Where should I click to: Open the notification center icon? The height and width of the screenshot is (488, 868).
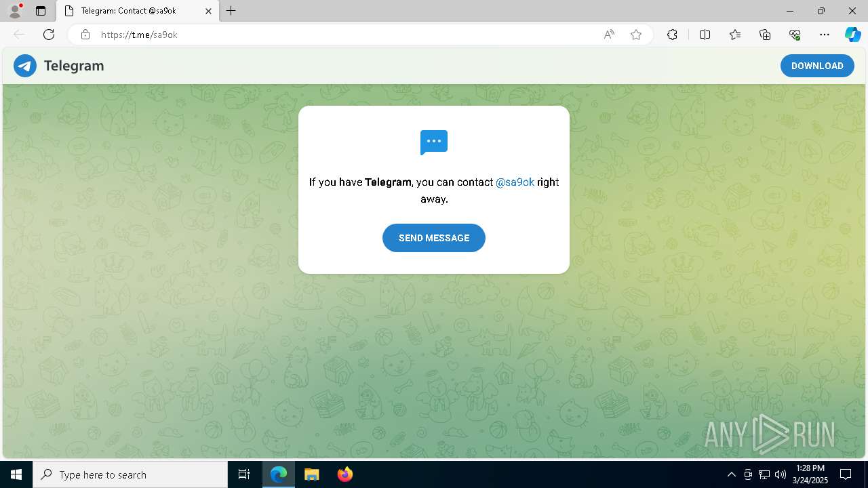846,474
